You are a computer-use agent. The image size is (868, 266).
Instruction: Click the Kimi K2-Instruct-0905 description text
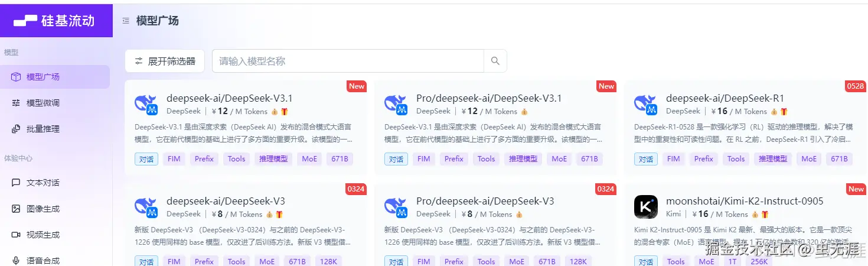743,236
